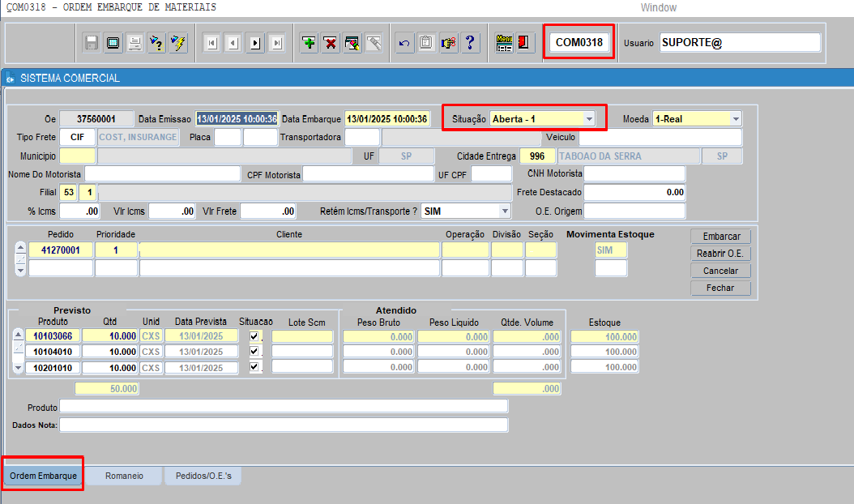Screen dimensions: 854x504
Task: Go to the last record arrow
Action: point(277,43)
